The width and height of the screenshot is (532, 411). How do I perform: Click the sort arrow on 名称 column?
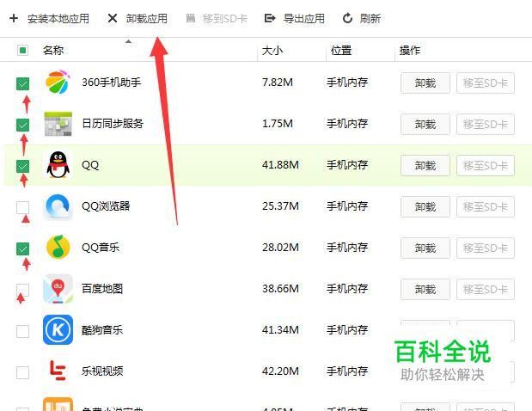[x=128, y=42]
